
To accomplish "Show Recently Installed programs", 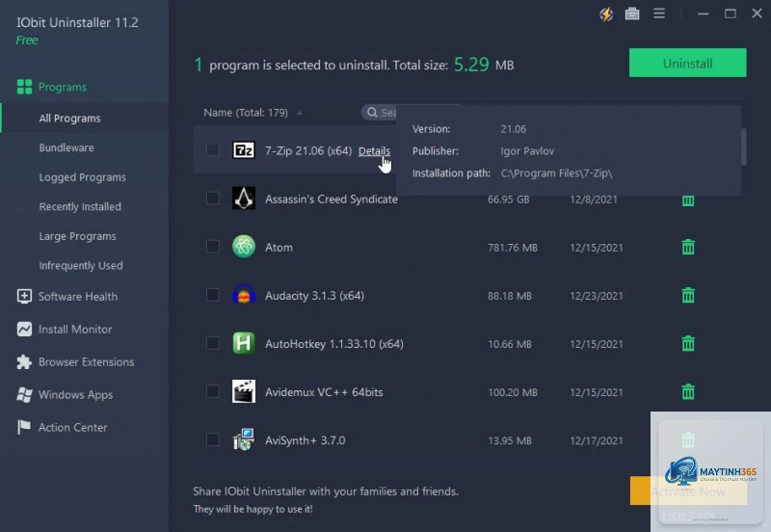I will click(80, 206).
